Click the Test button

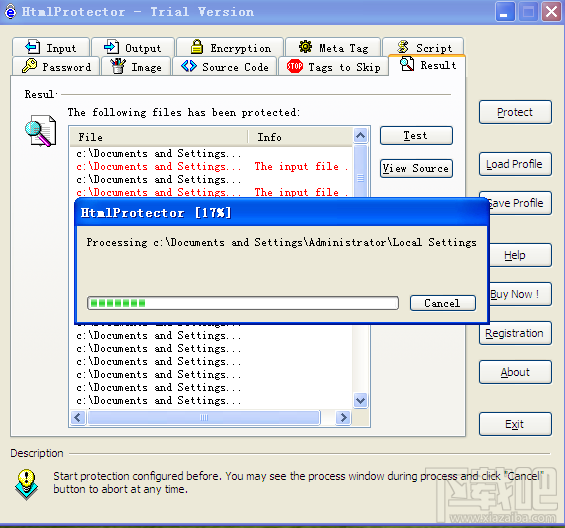[x=416, y=136]
